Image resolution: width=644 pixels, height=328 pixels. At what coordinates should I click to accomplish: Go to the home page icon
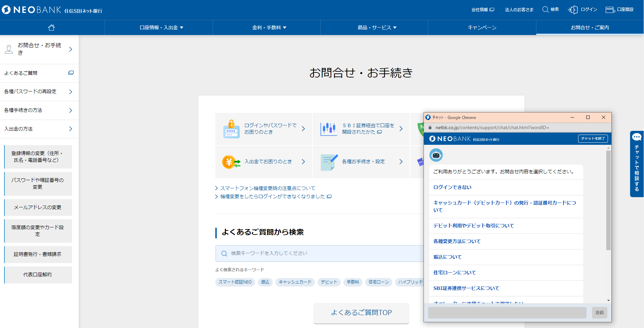(x=52, y=28)
